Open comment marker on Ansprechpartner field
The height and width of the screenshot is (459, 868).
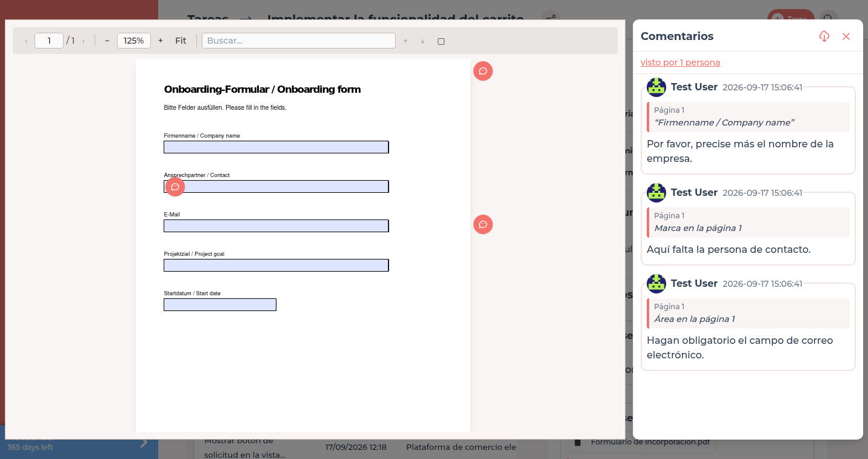(x=175, y=187)
